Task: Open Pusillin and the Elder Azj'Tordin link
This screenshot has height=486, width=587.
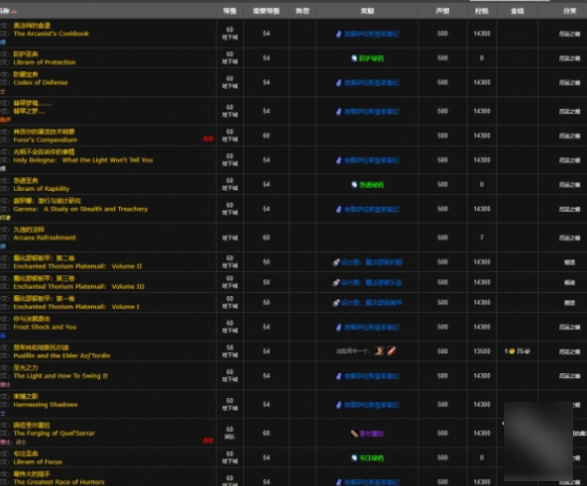Action: (x=62, y=356)
